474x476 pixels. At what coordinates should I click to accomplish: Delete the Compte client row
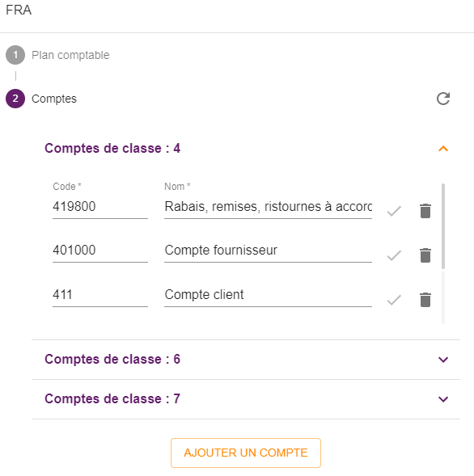tap(425, 300)
